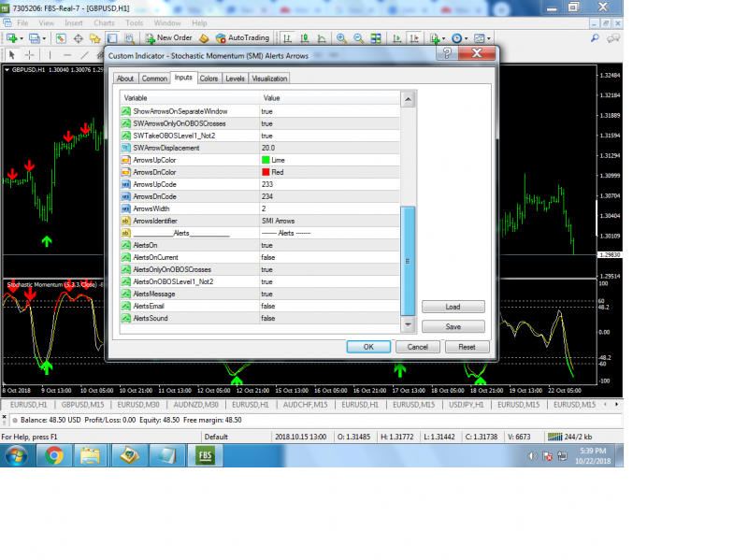Image resolution: width=748 pixels, height=560 pixels.
Task: Switch to line chart icon
Action: point(322,38)
